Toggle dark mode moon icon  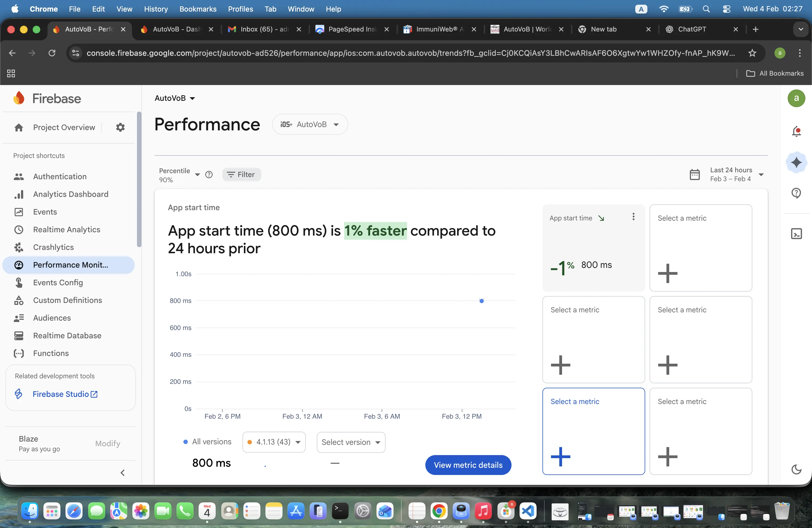pos(796,469)
